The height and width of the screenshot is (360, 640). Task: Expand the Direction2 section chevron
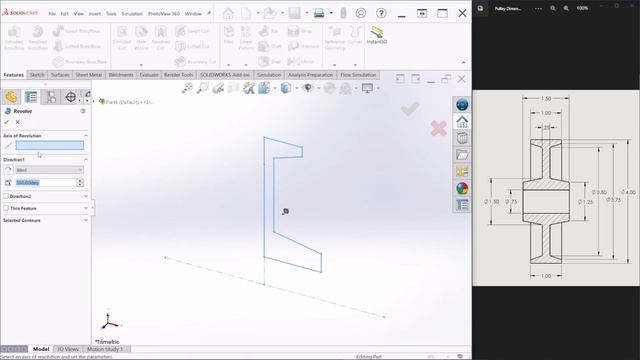click(86, 196)
